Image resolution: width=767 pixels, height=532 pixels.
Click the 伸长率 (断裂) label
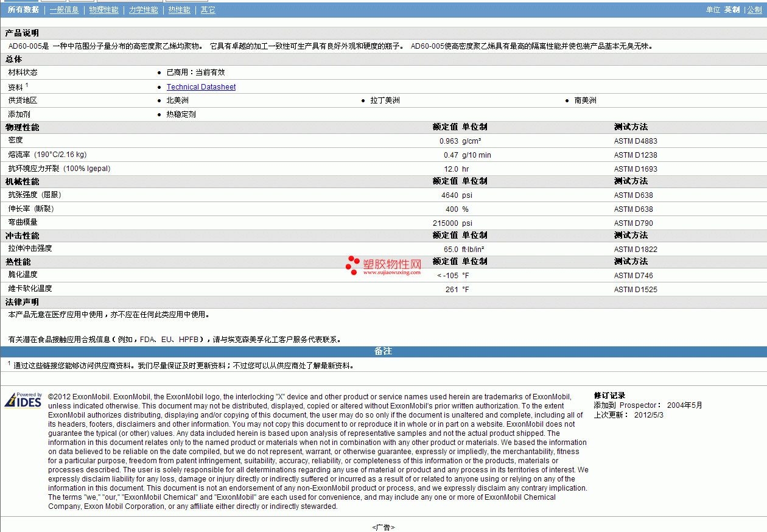31,209
